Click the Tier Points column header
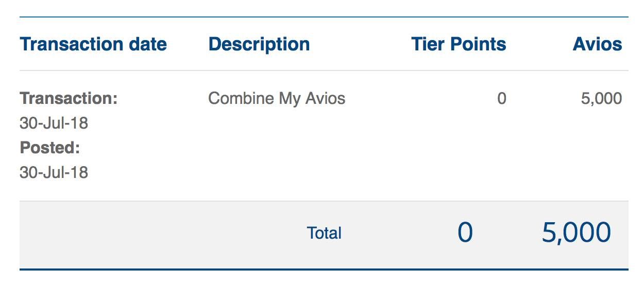This screenshot has height=287, width=644. tap(459, 44)
